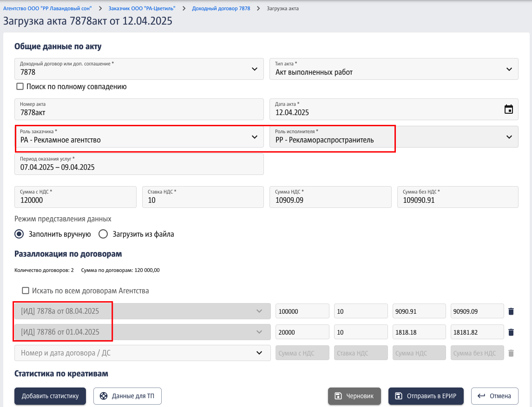Viewport: 532px width, 407px height.
Task: Click the Статистика по креативам heading
Action: [x=61, y=374]
